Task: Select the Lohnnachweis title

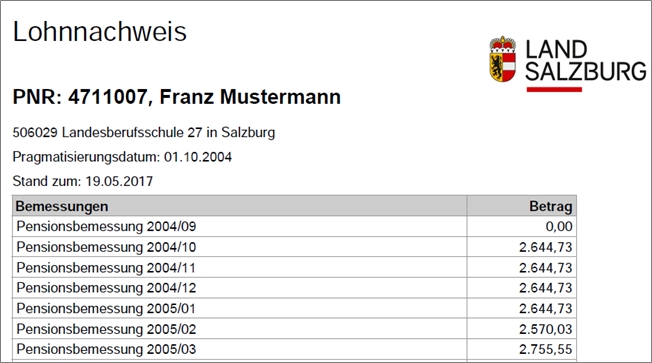Action: [x=100, y=32]
